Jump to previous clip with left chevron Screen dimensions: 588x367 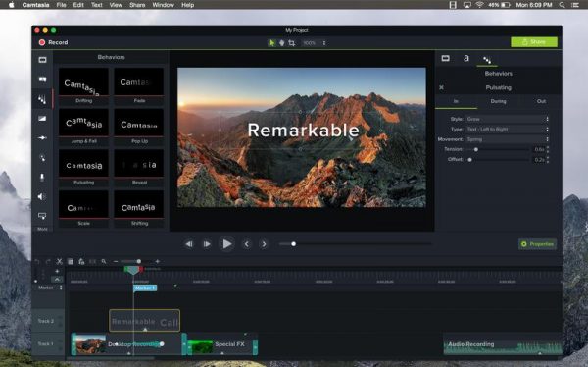point(246,244)
